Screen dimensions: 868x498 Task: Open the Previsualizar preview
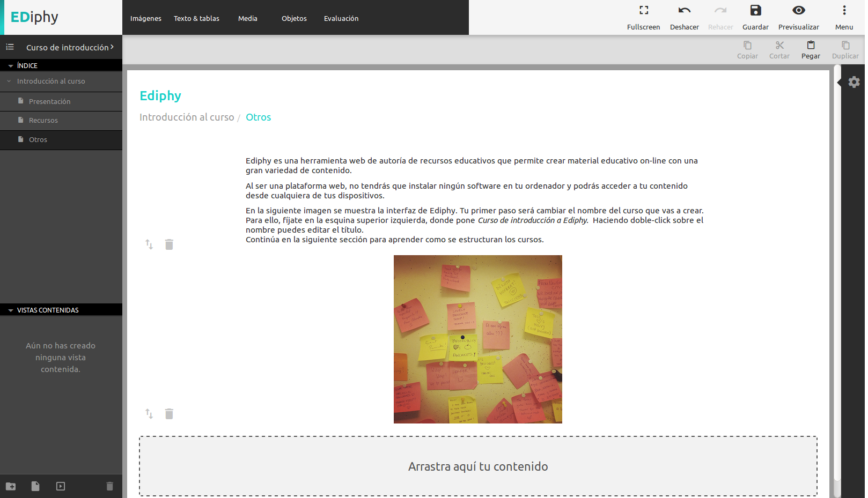coord(799,18)
